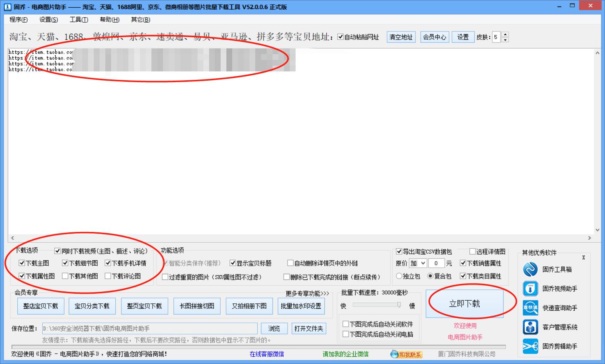605x364 pixels.
Task: Close the 其他优秀软件 panel with X
Action: [x=583, y=258]
